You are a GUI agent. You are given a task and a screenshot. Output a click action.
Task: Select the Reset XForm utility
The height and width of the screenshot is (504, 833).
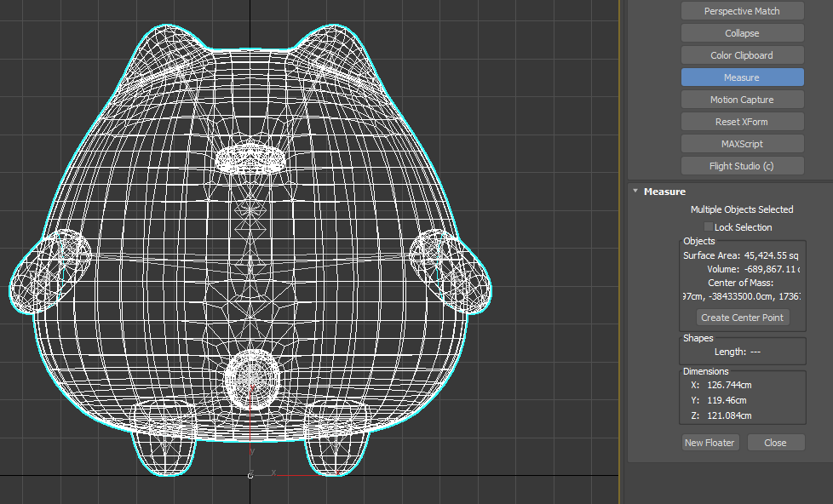742,122
